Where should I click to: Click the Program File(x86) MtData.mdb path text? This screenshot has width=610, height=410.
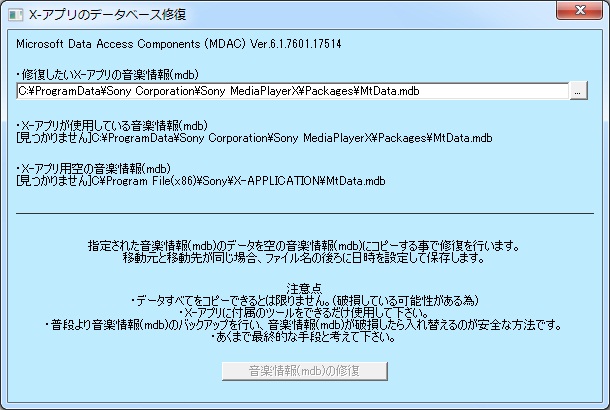click(200, 181)
